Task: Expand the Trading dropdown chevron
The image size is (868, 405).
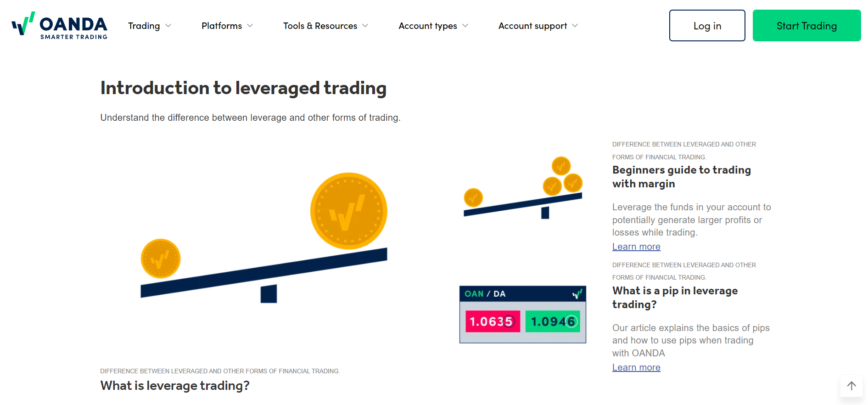Action: point(168,26)
